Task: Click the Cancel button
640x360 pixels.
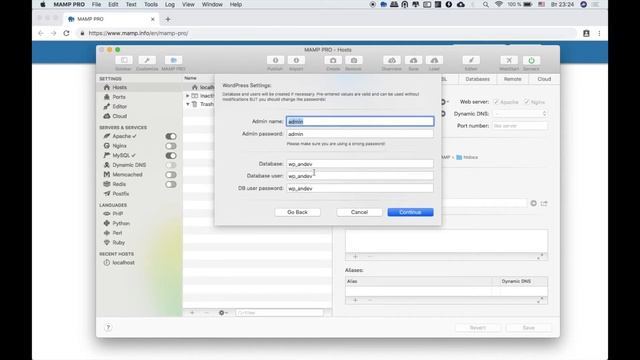Action: [359, 212]
